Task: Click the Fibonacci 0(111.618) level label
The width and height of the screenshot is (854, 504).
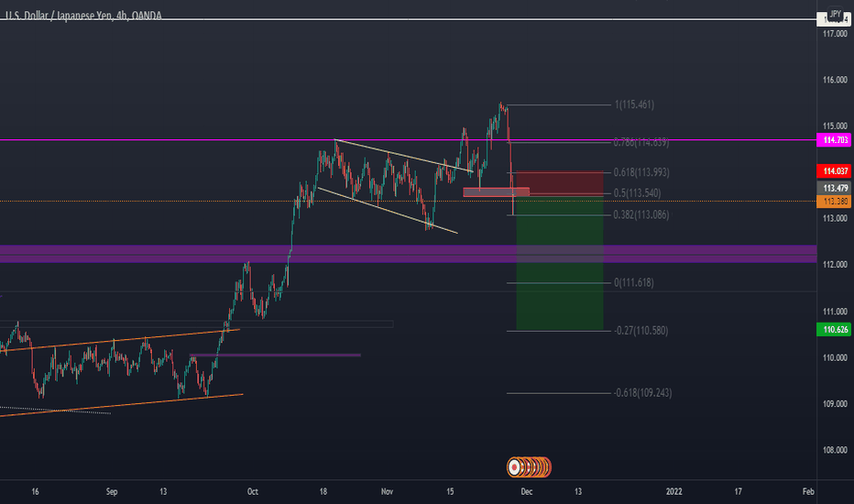Action: tap(634, 282)
